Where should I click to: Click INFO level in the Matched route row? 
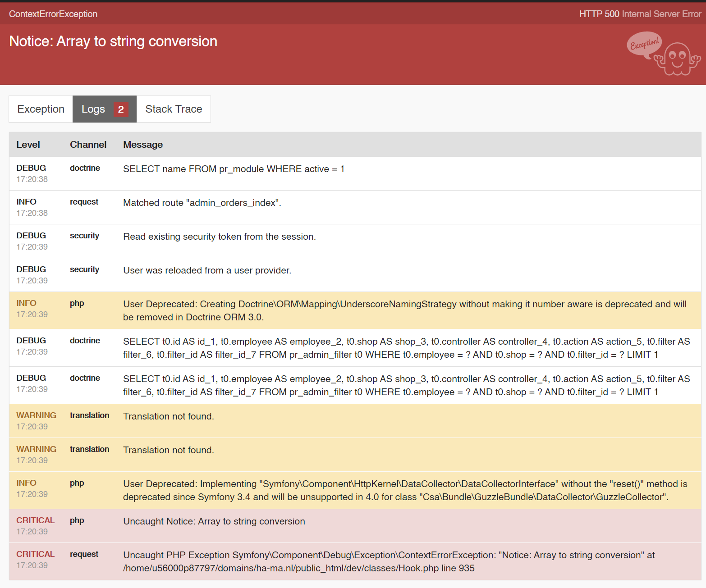click(27, 202)
